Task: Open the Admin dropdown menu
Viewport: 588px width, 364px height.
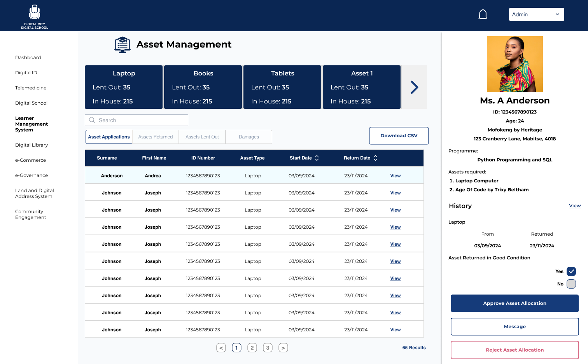Action: point(536,14)
